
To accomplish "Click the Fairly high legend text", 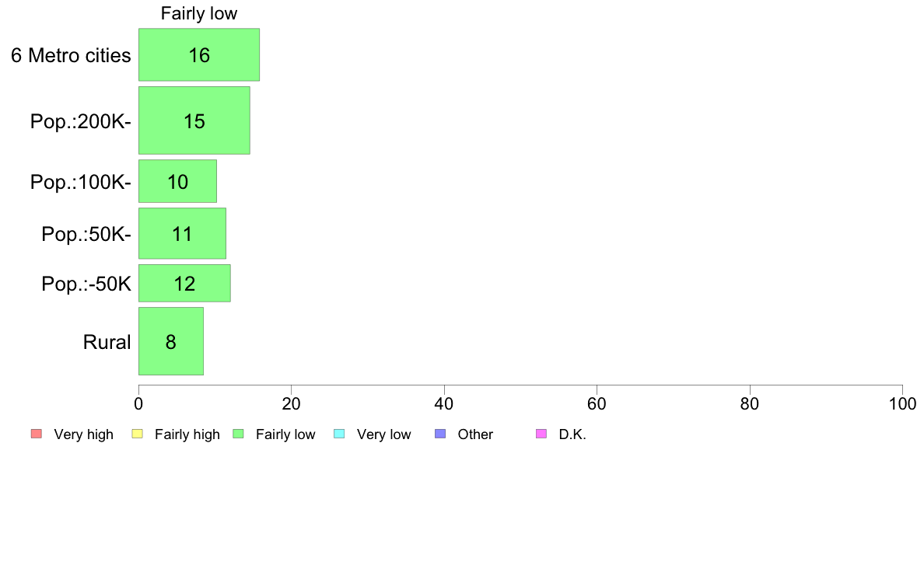I will click(187, 434).
